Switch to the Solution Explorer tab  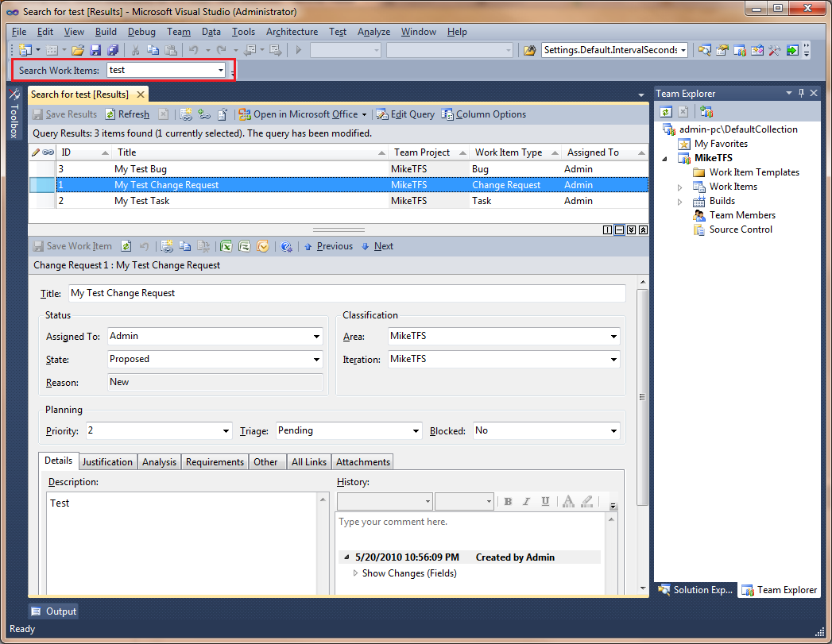[696, 590]
